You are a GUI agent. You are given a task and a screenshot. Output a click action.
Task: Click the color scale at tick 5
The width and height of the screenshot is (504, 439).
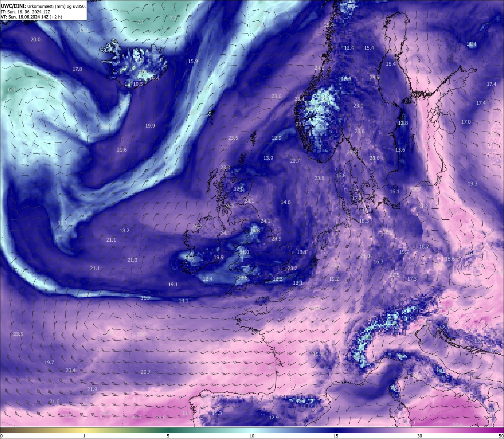[168, 436]
